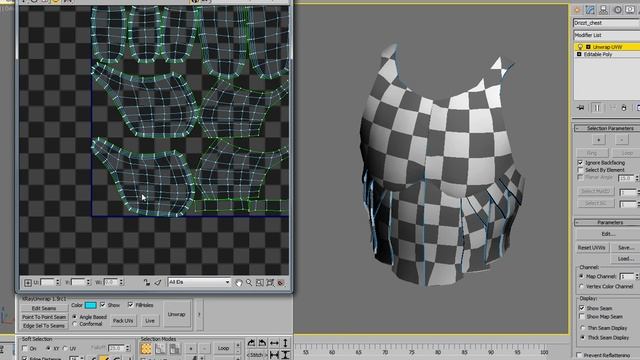Click the large Unwrap button
640x360 pixels.
(177, 314)
